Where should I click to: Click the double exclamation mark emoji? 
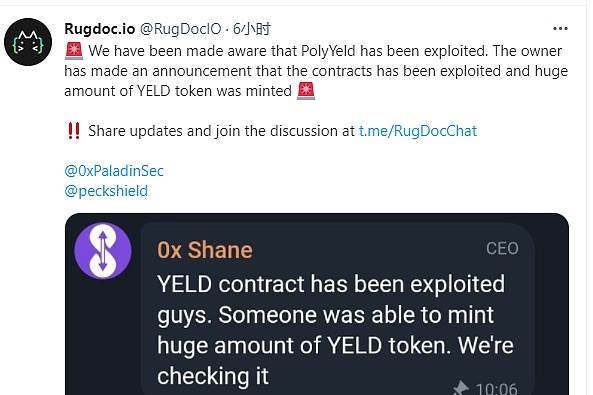point(74,131)
